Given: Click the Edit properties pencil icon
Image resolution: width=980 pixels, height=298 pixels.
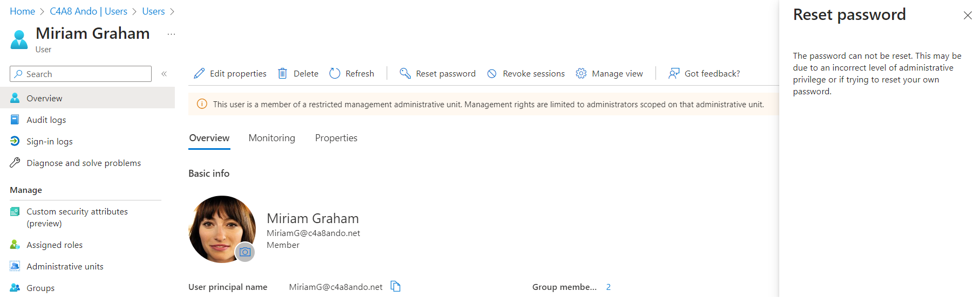Looking at the screenshot, I should coord(199,73).
